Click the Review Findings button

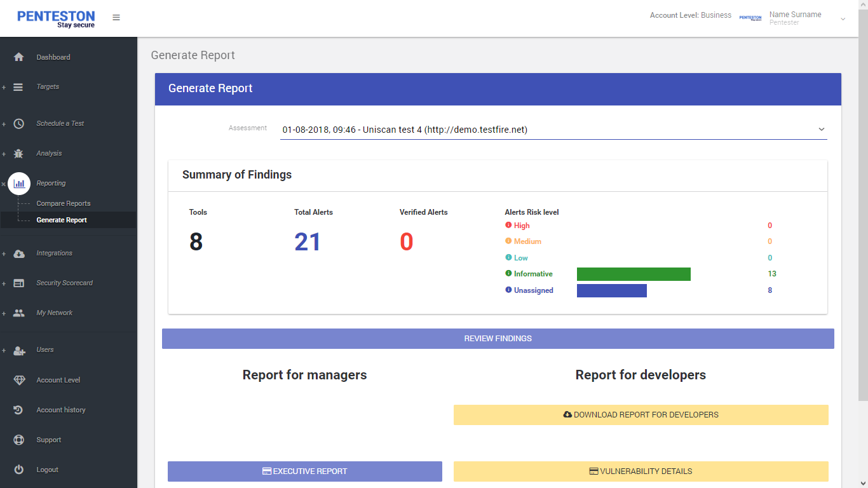[x=498, y=339]
